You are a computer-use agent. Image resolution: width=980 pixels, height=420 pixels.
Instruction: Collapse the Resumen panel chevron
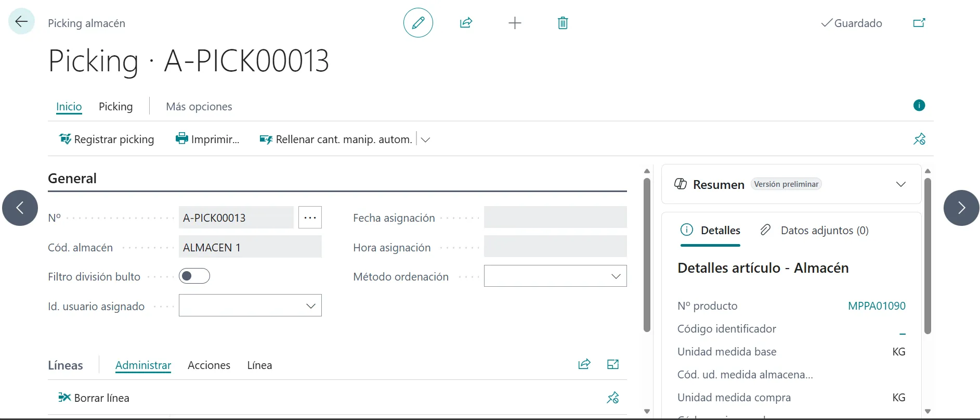click(900, 184)
